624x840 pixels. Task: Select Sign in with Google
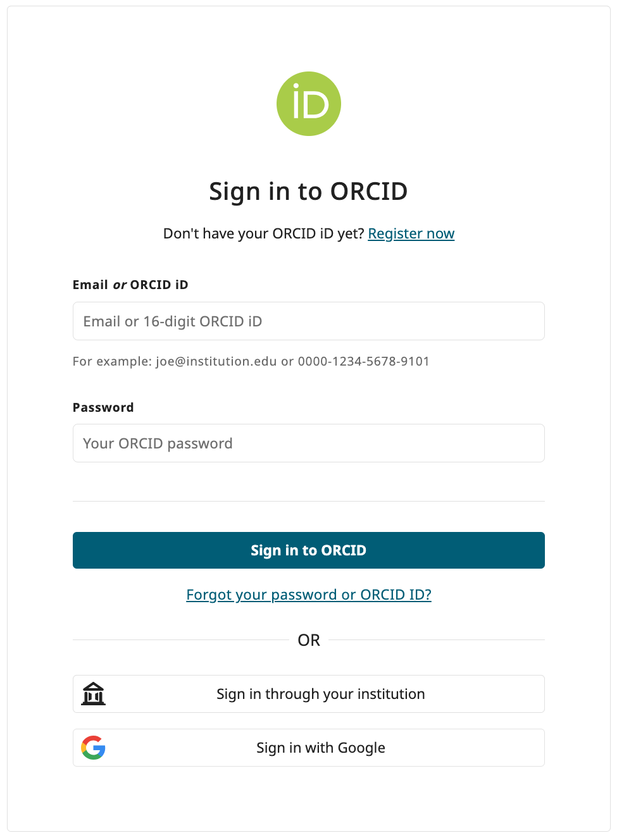click(x=308, y=747)
